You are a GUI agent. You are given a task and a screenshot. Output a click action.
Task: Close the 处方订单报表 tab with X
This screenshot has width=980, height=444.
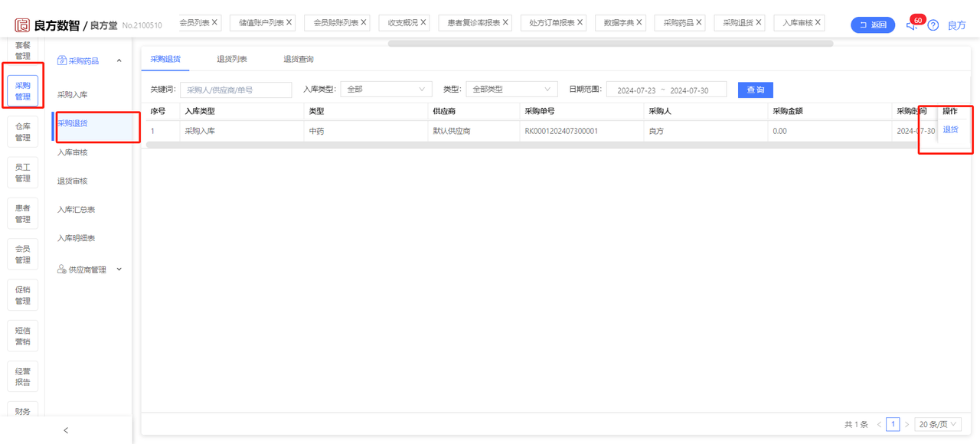(580, 23)
